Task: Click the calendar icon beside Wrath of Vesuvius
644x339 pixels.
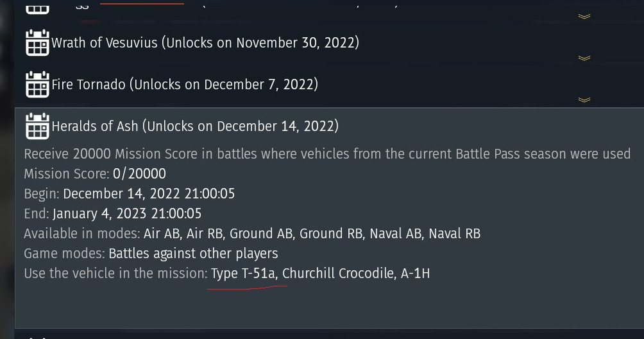Action: pyautogui.click(x=37, y=43)
